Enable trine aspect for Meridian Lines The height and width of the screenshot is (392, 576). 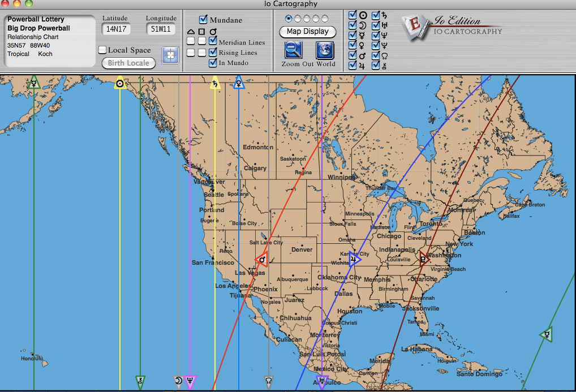pos(191,41)
